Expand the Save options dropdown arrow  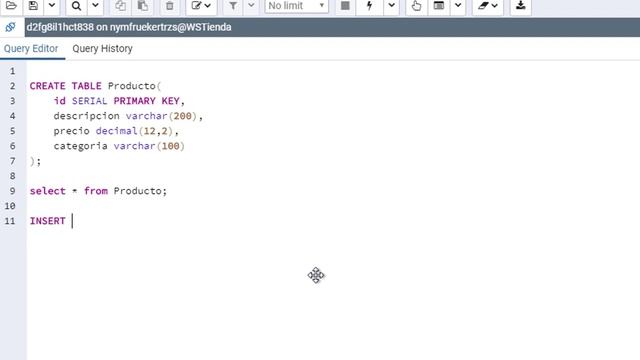pos(52,6)
